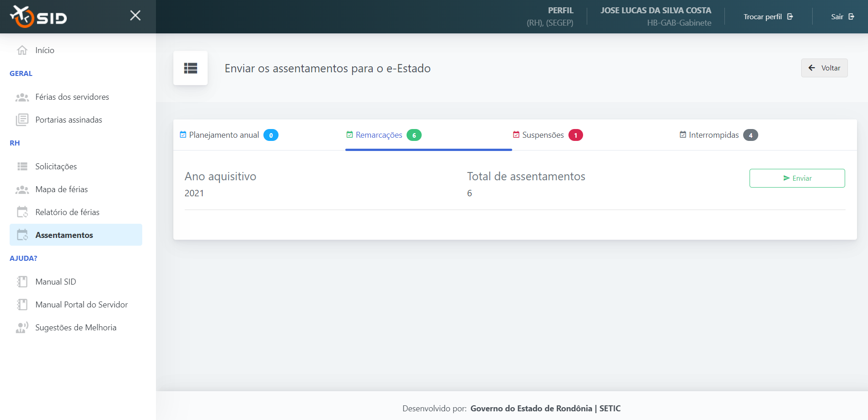Click the Ano aquisitivo value 2021
Screen dimensions: 868x420
[x=194, y=193]
